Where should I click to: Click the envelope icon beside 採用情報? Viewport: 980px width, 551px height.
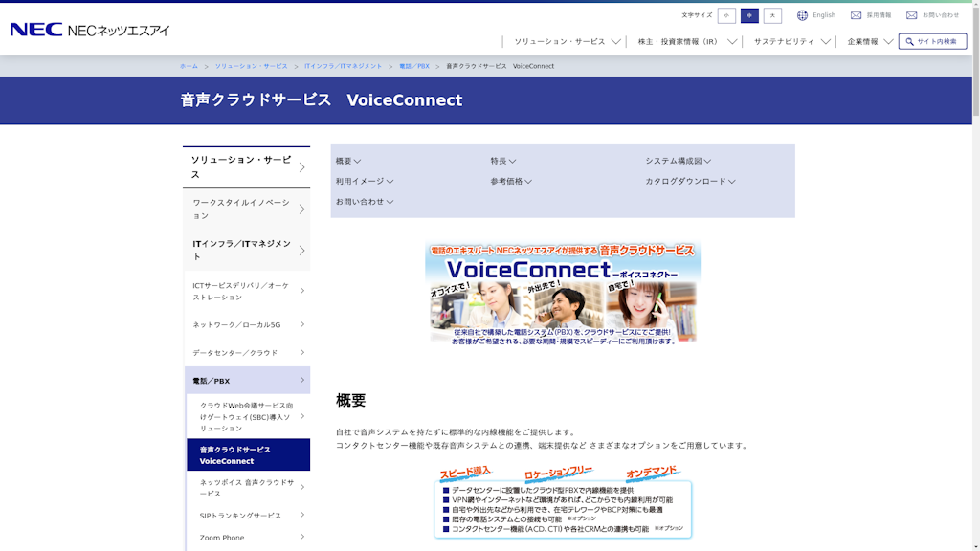(x=856, y=15)
